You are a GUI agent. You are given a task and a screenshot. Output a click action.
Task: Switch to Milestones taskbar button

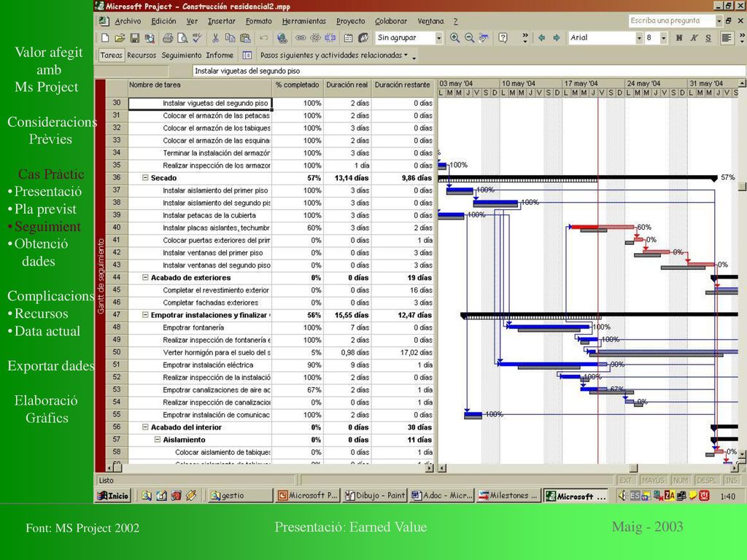coord(508,496)
